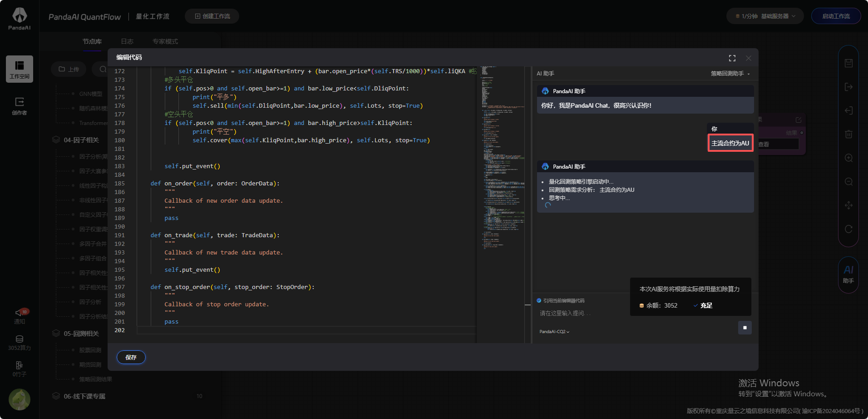
Task: Open the 0竹子 bamboo points
Action: pyautogui.click(x=20, y=369)
